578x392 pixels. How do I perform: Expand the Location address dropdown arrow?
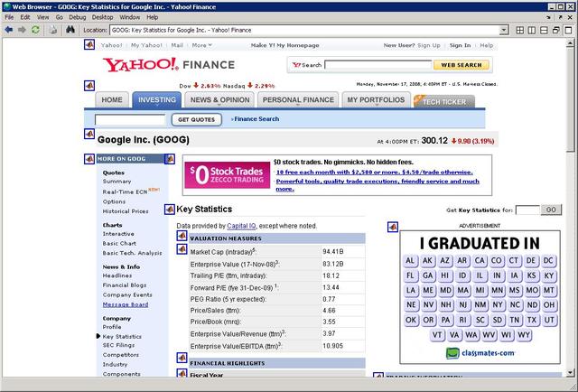coord(504,30)
